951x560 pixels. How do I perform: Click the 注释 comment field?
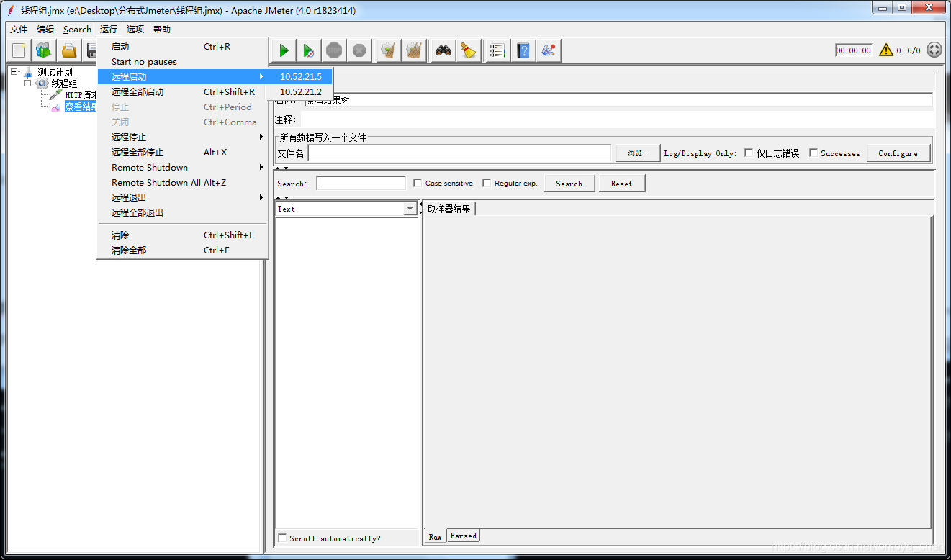pyautogui.click(x=616, y=119)
